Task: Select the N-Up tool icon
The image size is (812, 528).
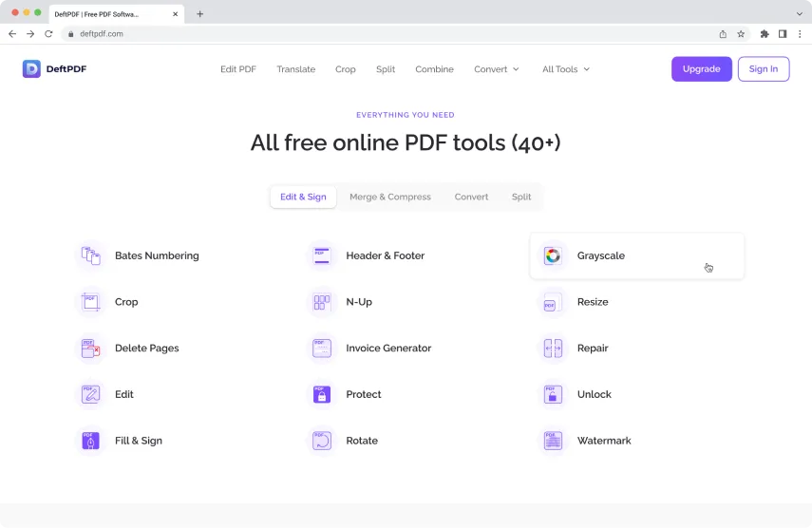Action: [x=322, y=302]
